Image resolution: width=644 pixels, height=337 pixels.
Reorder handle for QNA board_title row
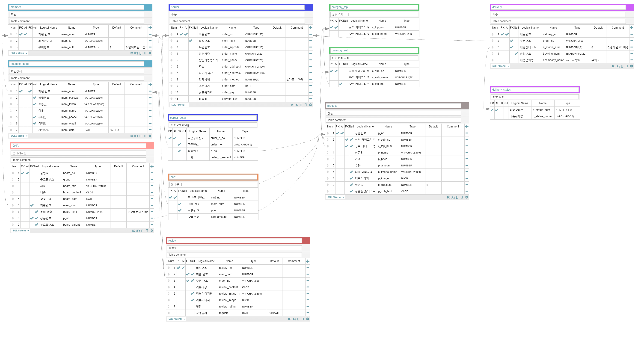pyautogui.click(x=13, y=186)
